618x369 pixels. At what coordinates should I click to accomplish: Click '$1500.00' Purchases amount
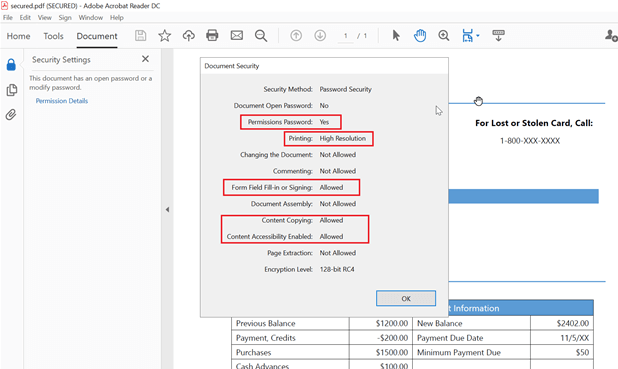392,352
